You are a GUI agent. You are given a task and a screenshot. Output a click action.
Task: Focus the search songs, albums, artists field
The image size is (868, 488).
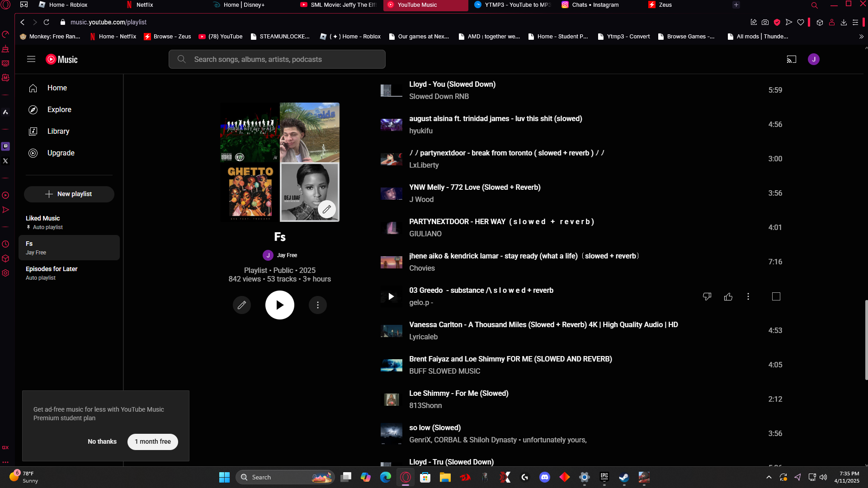(277, 59)
